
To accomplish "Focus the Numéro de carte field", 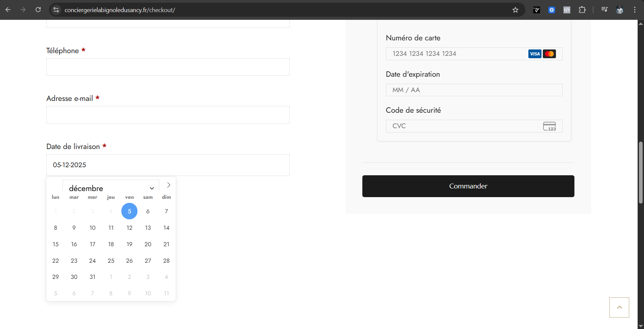I will [474, 54].
